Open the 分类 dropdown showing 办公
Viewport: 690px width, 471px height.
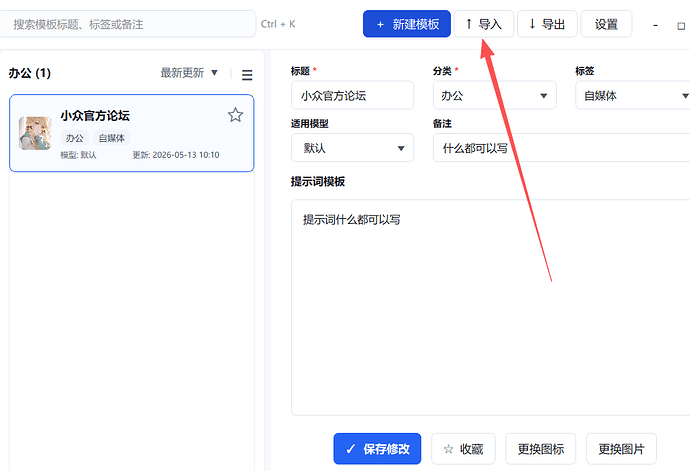point(495,96)
